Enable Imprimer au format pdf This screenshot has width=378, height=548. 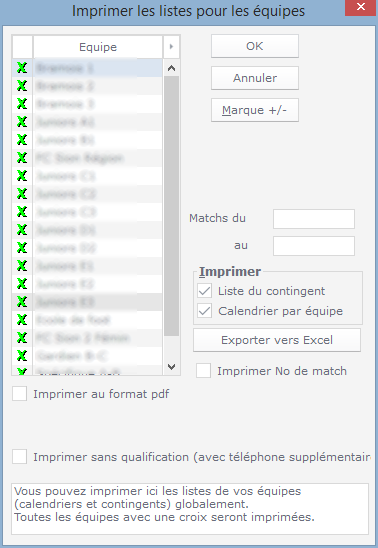point(20,394)
